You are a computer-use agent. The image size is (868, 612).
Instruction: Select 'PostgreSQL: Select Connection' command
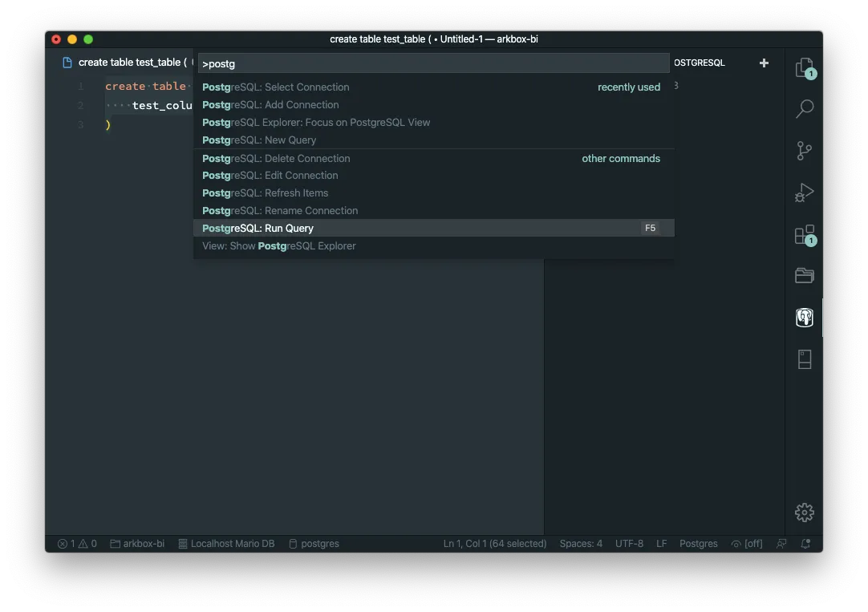coord(433,87)
